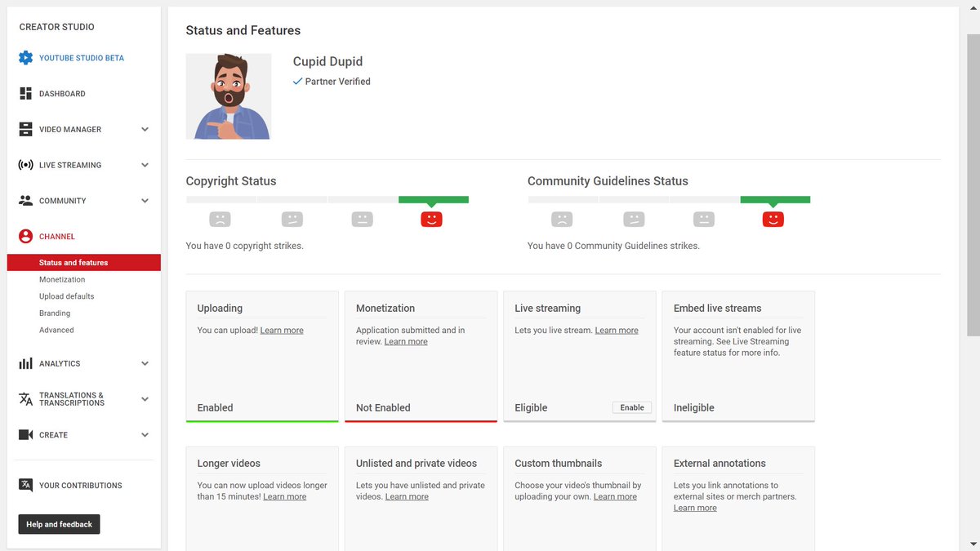Click the green Copyright Status indicator bar
This screenshot has width=980, height=551.
click(x=434, y=199)
